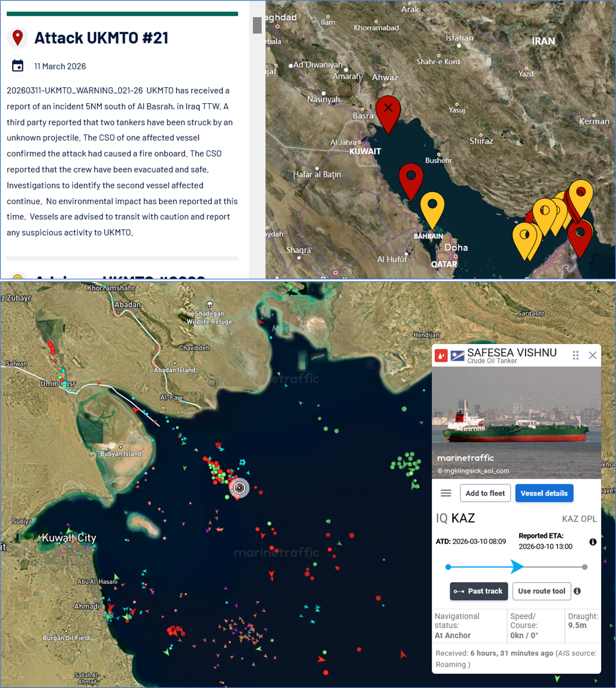Click the info icon next to Use route tool

[x=577, y=591]
